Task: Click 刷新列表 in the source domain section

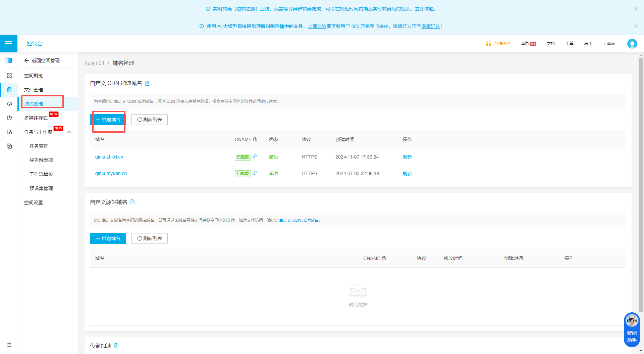Action: pos(150,238)
